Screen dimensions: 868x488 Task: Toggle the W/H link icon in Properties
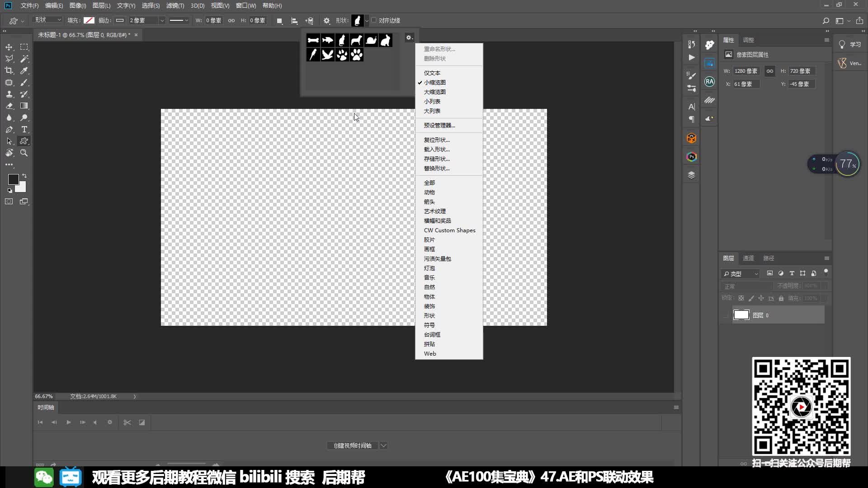(x=770, y=71)
